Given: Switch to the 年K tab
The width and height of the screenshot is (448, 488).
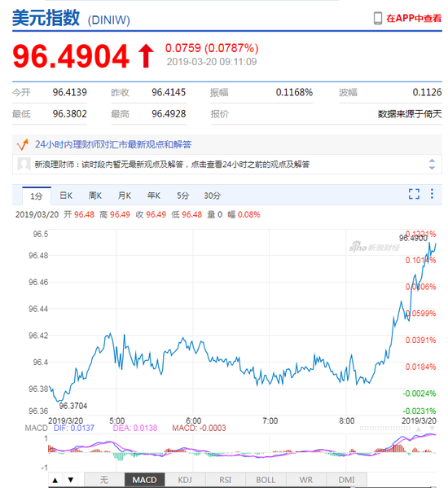Looking at the screenshot, I should [x=154, y=196].
